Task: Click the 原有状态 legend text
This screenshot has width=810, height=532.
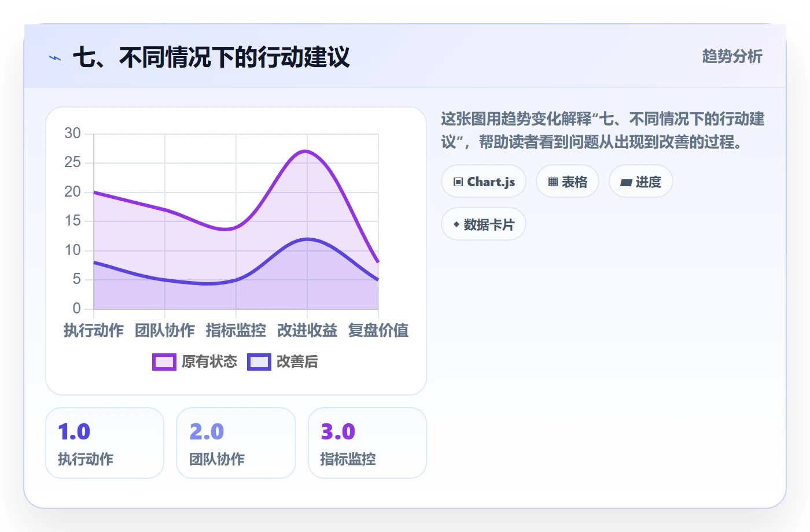Action: tap(209, 362)
